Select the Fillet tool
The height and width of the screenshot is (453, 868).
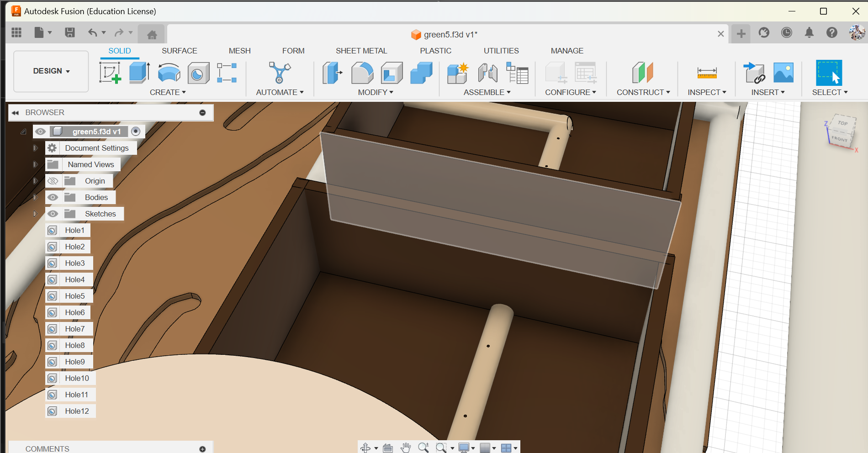tap(362, 73)
